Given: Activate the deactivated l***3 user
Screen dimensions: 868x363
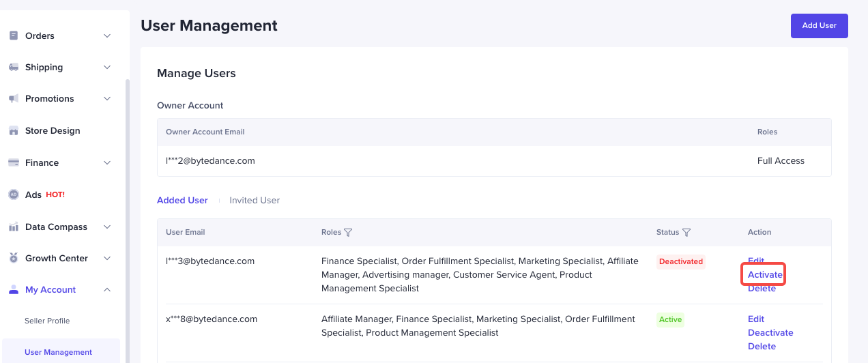Looking at the screenshot, I should (x=765, y=275).
